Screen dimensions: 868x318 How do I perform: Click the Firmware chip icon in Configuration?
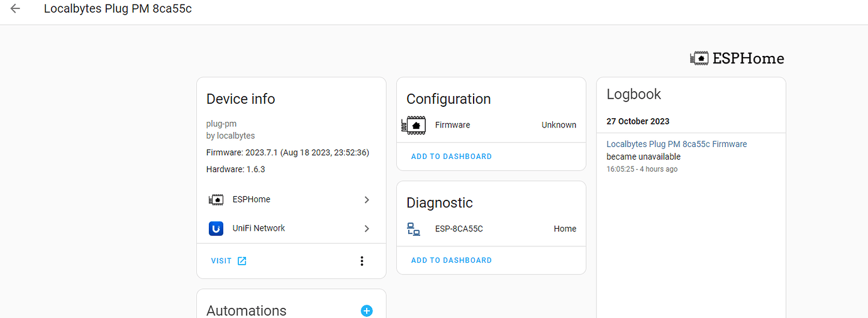pyautogui.click(x=413, y=125)
